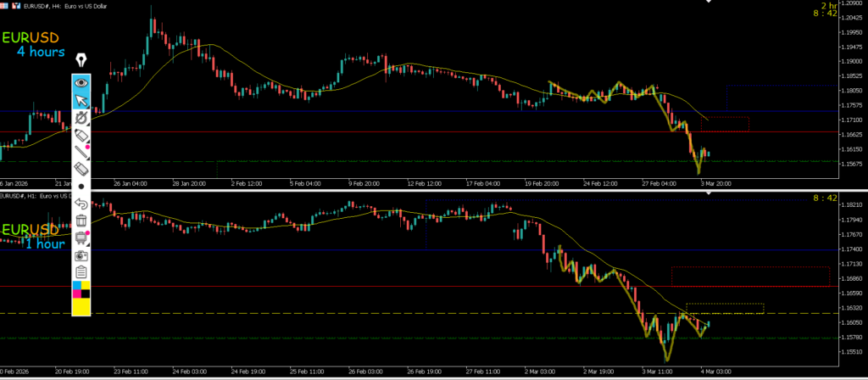Click the pen nib icon above the drawing toolbar
The height and width of the screenshot is (380, 868).
pyautogui.click(x=81, y=60)
